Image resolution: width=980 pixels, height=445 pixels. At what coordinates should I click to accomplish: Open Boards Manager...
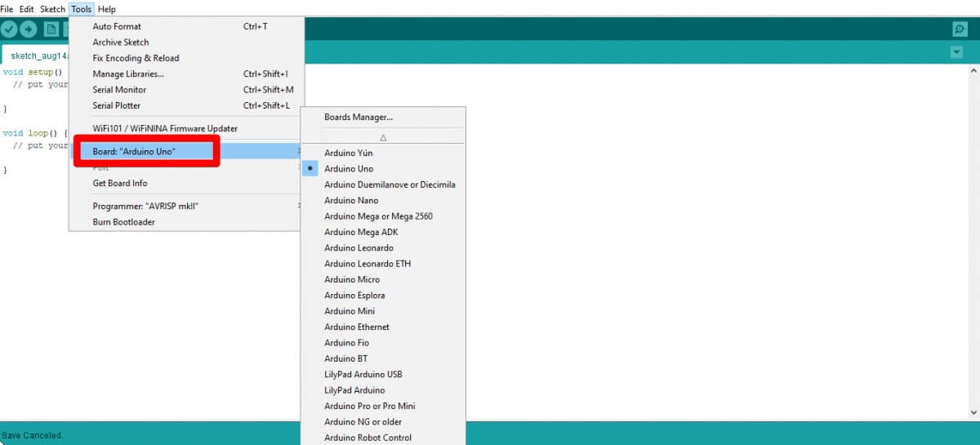point(383,118)
